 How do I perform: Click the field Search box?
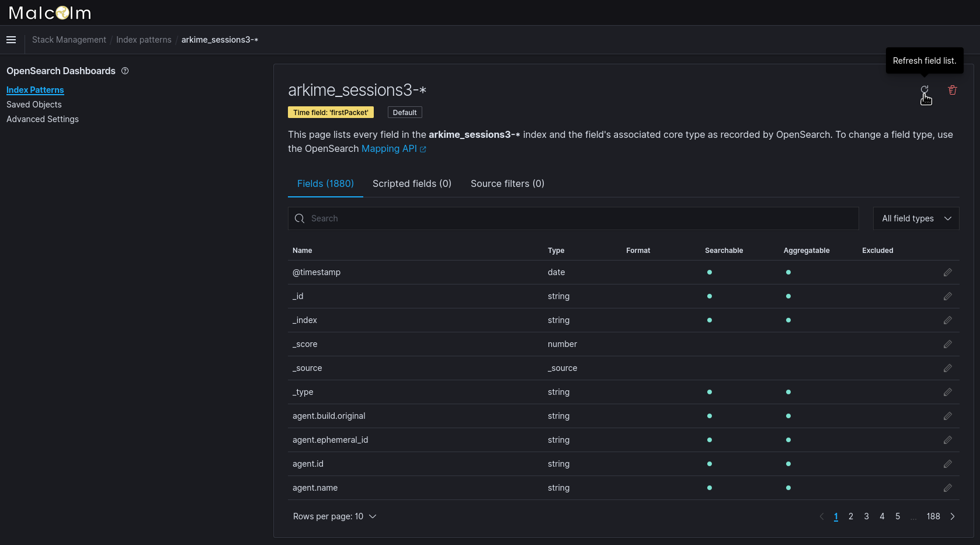(x=574, y=218)
